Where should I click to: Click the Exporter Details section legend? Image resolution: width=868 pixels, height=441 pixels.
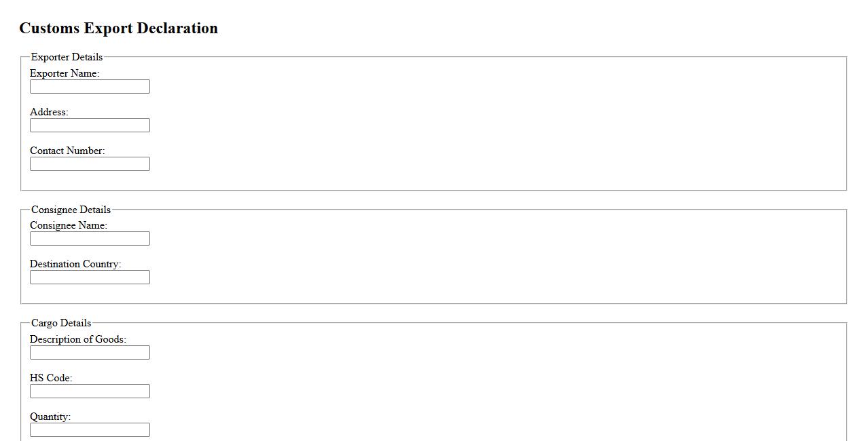[67, 57]
